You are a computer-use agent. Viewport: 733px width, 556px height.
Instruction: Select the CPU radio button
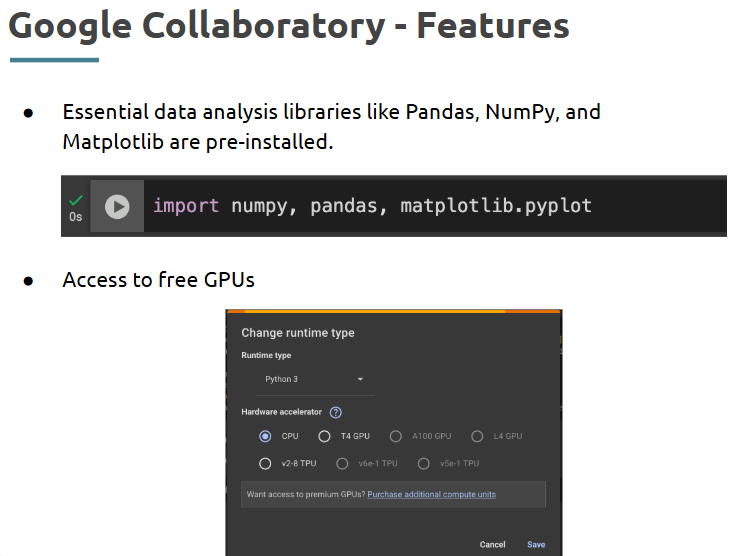coord(265,436)
